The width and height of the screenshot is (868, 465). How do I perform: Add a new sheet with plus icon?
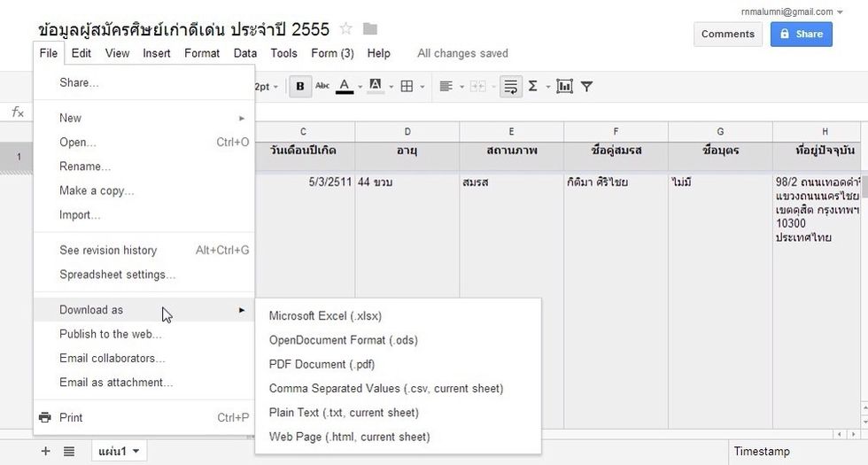(x=45, y=451)
